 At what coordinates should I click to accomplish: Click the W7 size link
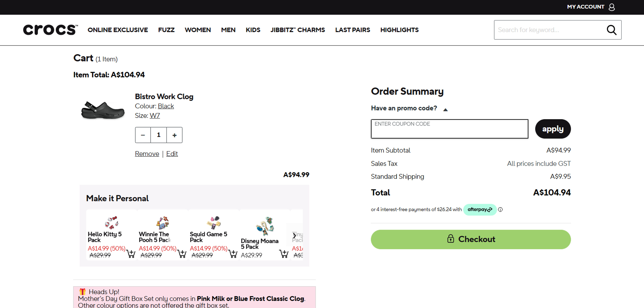coord(155,115)
